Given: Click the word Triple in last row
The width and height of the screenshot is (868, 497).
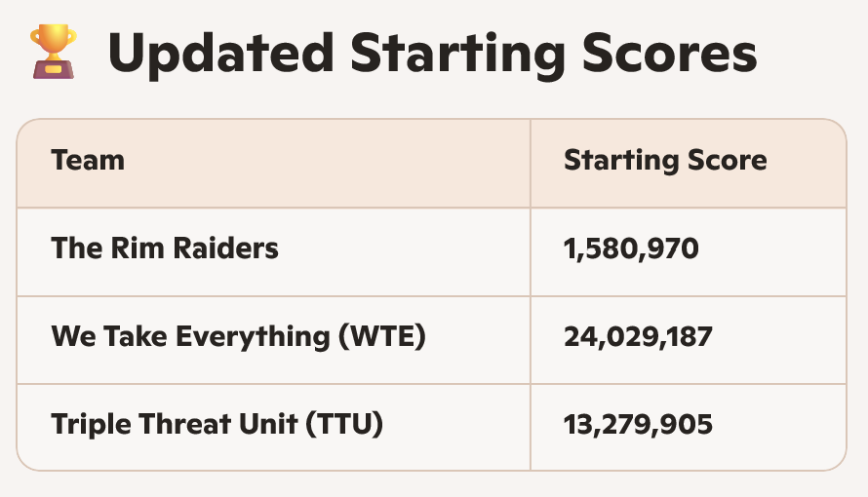Looking at the screenshot, I should [91, 425].
